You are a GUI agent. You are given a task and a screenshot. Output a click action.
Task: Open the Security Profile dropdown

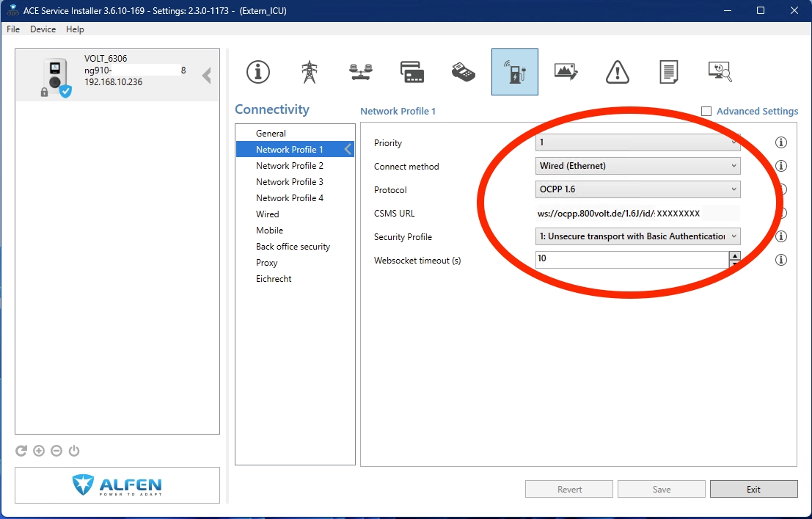pos(637,236)
